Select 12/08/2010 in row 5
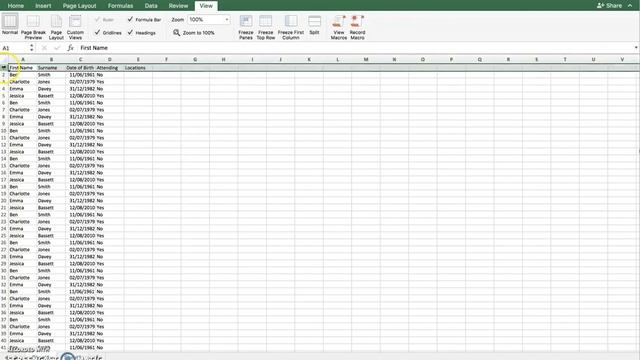 point(80,96)
